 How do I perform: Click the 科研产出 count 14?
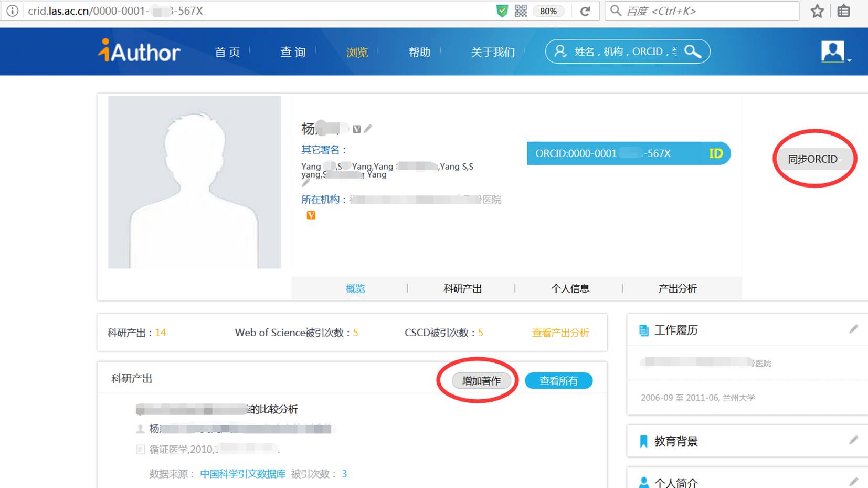161,333
